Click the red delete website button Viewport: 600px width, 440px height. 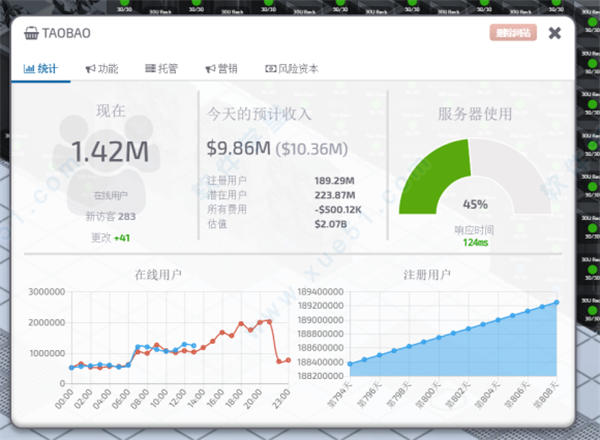[x=513, y=33]
